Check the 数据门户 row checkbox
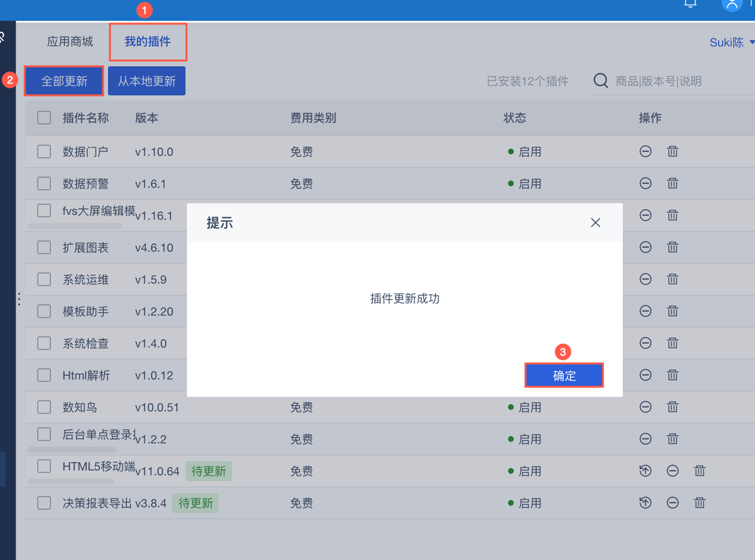The height and width of the screenshot is (560, 755). tap(44, 151)
